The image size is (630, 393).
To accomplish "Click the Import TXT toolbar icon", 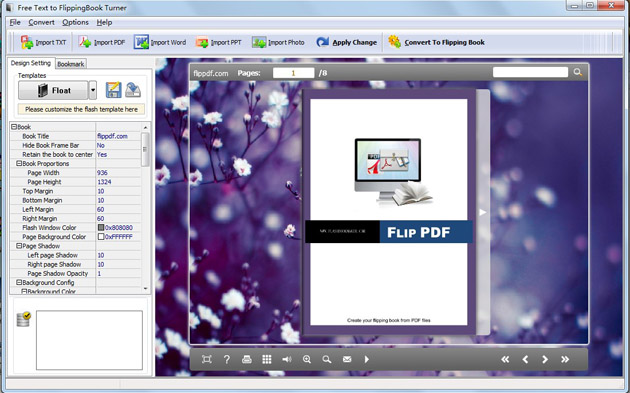I will tap(27, 42).
